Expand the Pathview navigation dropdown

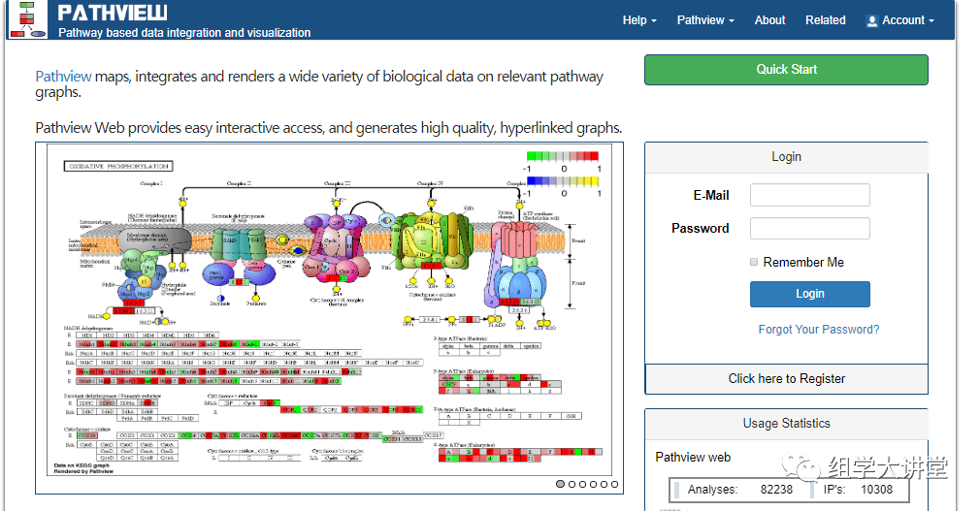pyautogui.click(x=705, y=20)
